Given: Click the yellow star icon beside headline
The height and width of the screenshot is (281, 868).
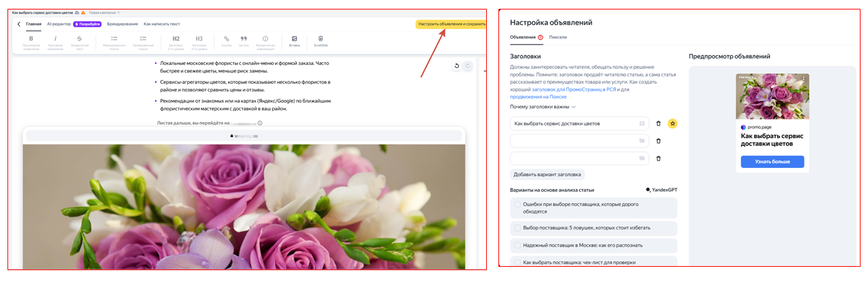Looking at the screenshot, I should (x=672, y=124).
